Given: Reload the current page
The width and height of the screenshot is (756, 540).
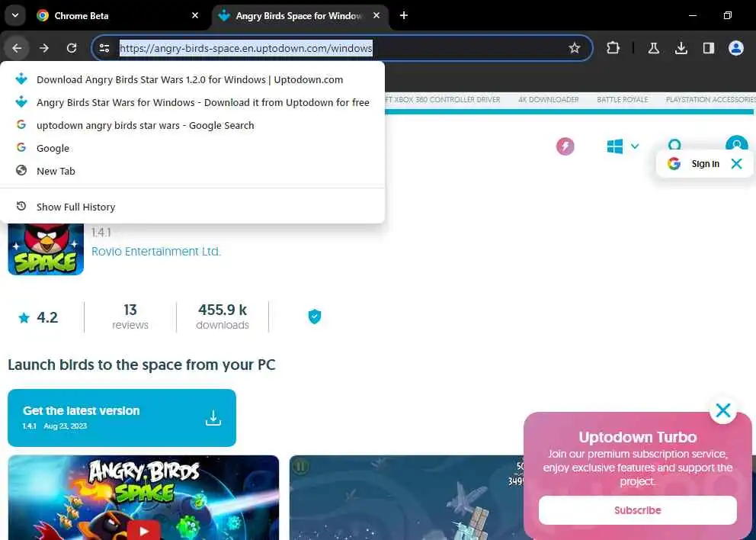Looking at the screenshot, I should pos(72,48).
